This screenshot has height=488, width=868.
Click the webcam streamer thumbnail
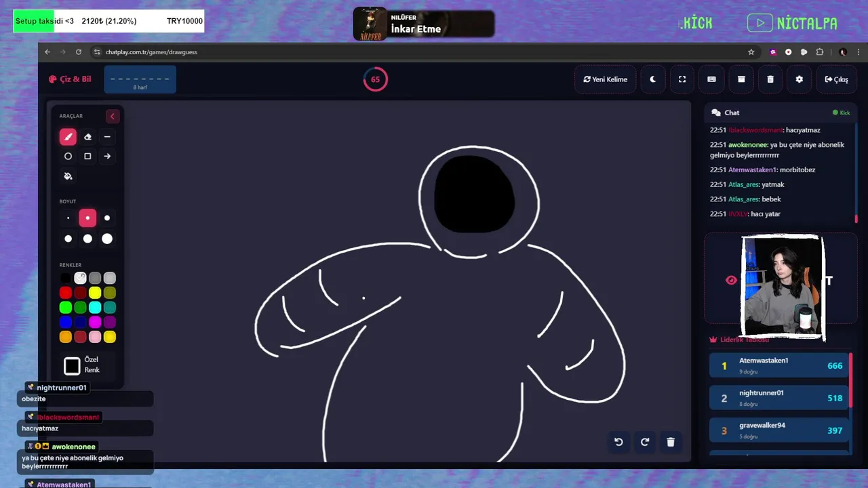pyautogui.click(x=783, y=287)
